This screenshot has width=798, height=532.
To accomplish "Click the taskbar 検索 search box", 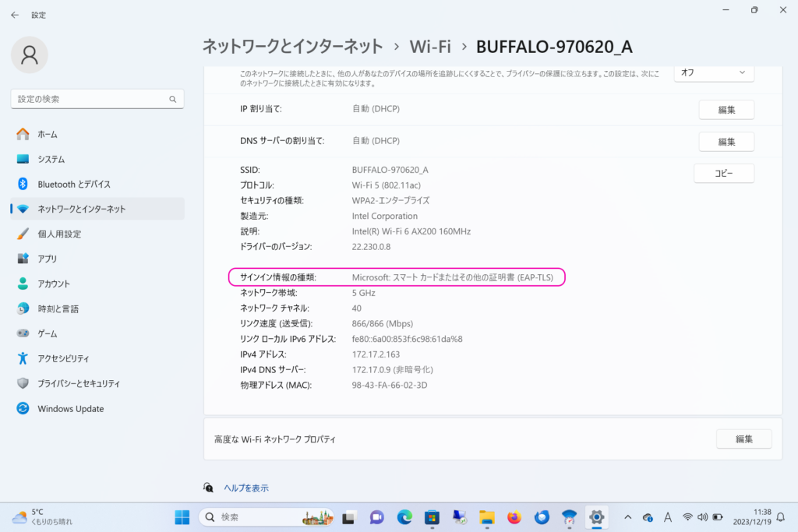I will click(267, 517).
